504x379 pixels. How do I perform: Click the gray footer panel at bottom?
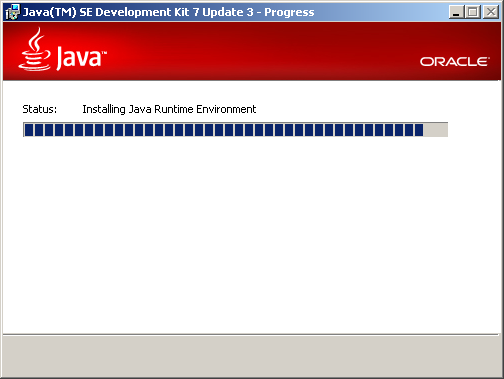pyautogui.click(x=252, y=356)
